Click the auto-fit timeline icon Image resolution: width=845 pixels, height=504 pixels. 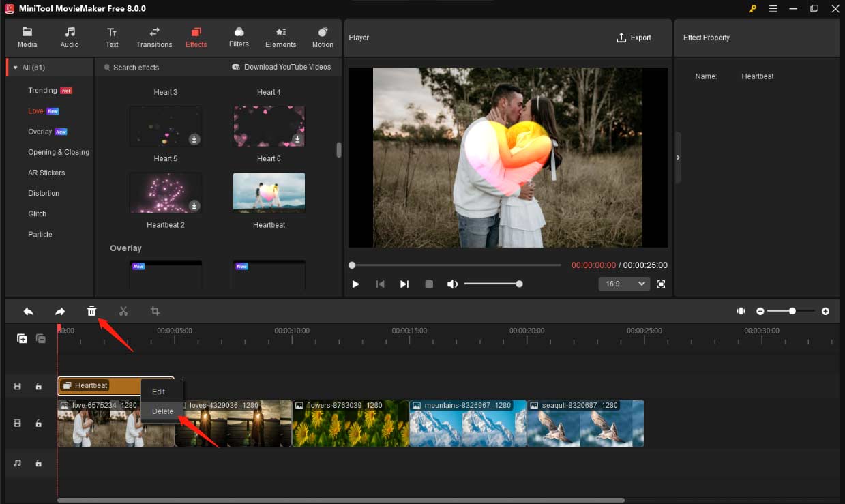[741, 311]
